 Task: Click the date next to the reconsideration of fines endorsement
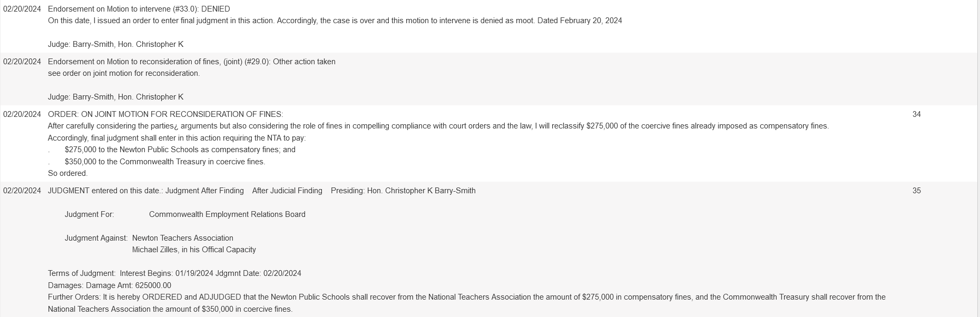coord(22,62)
